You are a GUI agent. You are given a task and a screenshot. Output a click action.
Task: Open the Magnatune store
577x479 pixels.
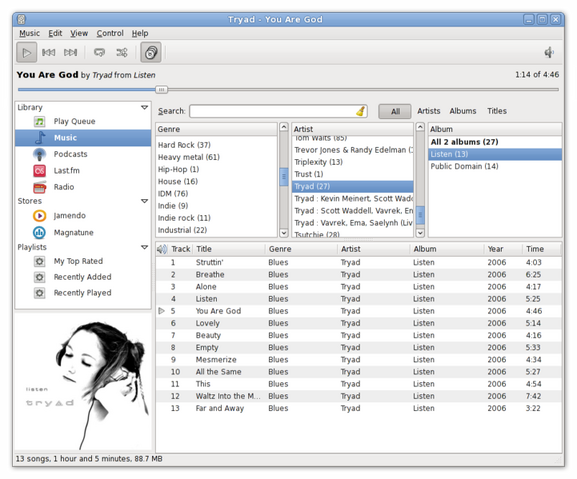pos(74,233)
